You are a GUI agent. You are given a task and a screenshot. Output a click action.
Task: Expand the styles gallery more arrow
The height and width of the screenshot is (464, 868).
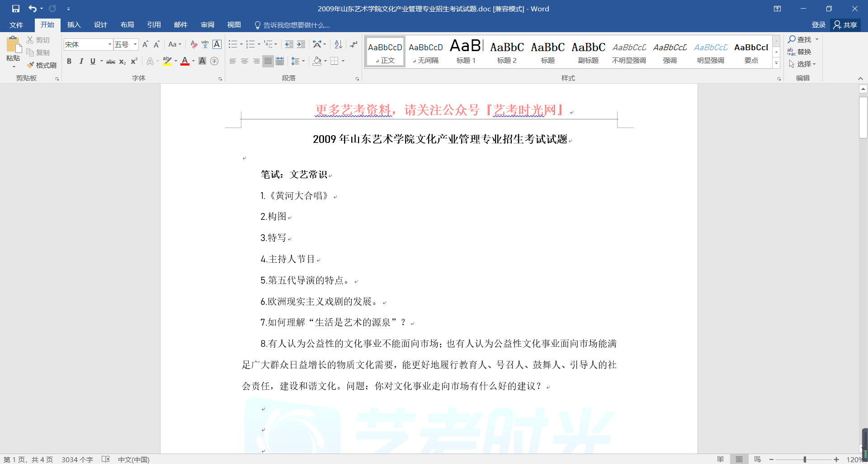776,63
